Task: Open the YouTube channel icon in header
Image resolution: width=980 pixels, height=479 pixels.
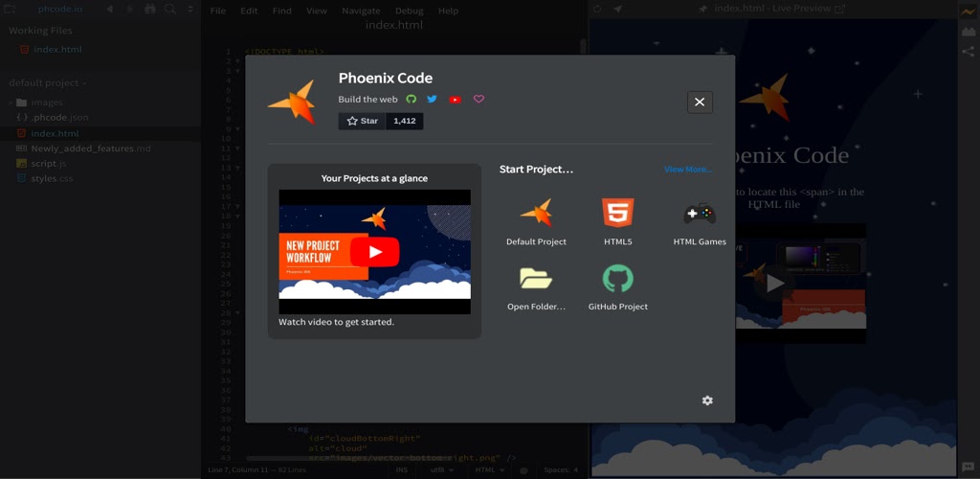Action: coord(455,99)
